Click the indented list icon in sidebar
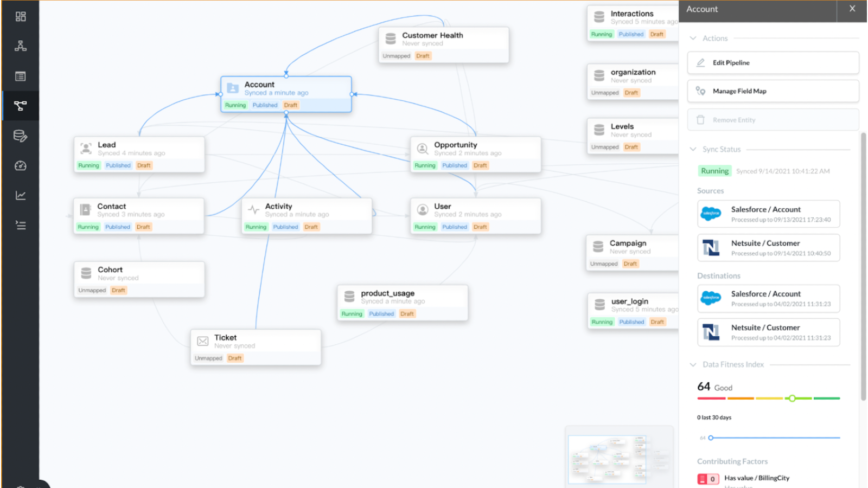 pyautogui.click(x=21, y=226)
